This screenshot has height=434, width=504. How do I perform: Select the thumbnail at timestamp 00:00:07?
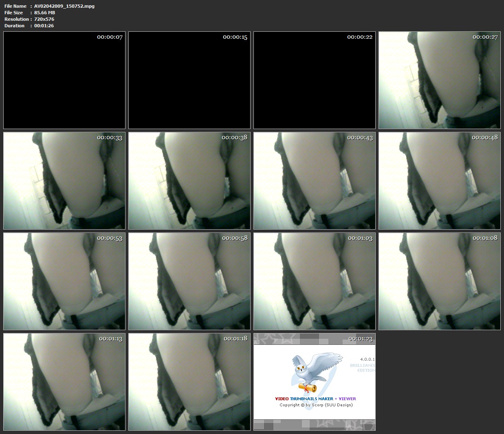point(64,80)
